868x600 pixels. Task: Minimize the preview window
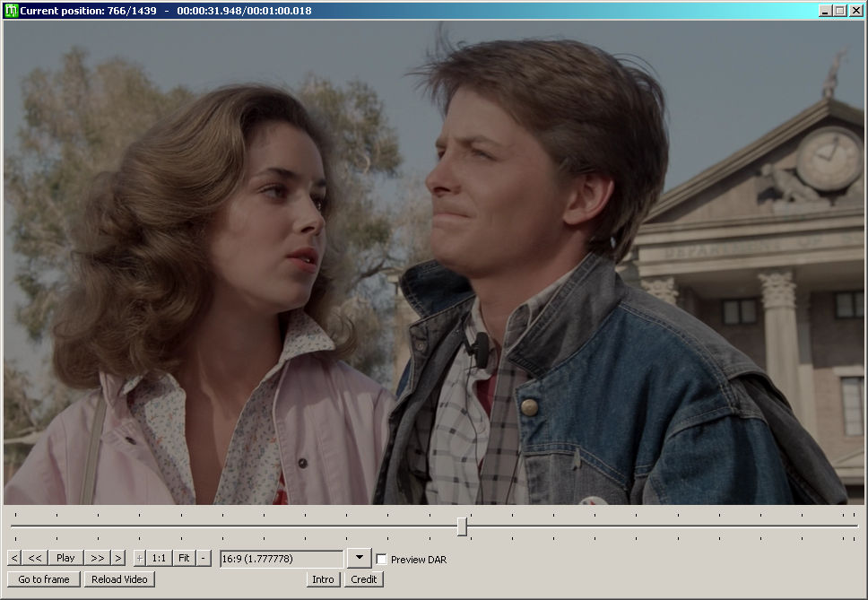coord(825,11)
